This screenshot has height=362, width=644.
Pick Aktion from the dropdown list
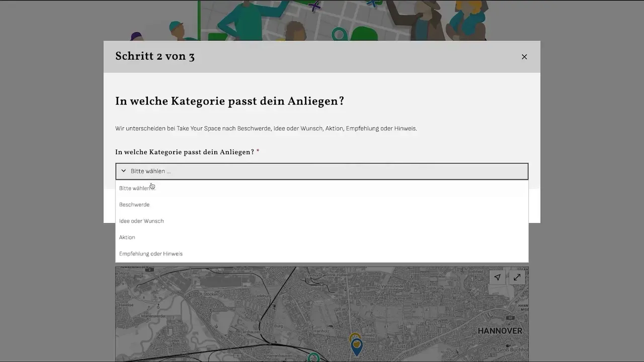coord(322,237)
